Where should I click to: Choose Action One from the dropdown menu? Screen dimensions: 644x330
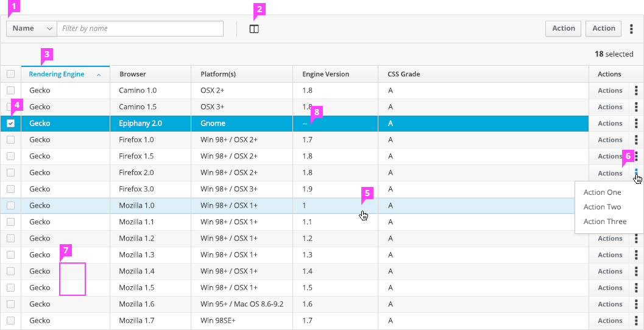click(x=602, y=192)
